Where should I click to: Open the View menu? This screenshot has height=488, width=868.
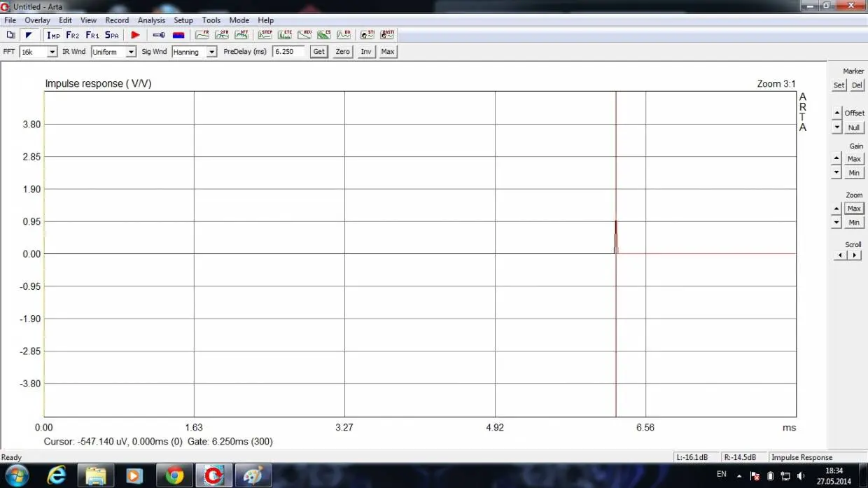click(88, 20)
